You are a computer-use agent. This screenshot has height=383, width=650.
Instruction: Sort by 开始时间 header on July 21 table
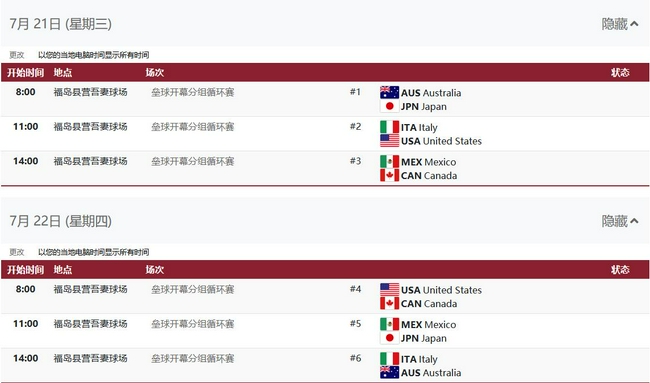tap(25, 73)
